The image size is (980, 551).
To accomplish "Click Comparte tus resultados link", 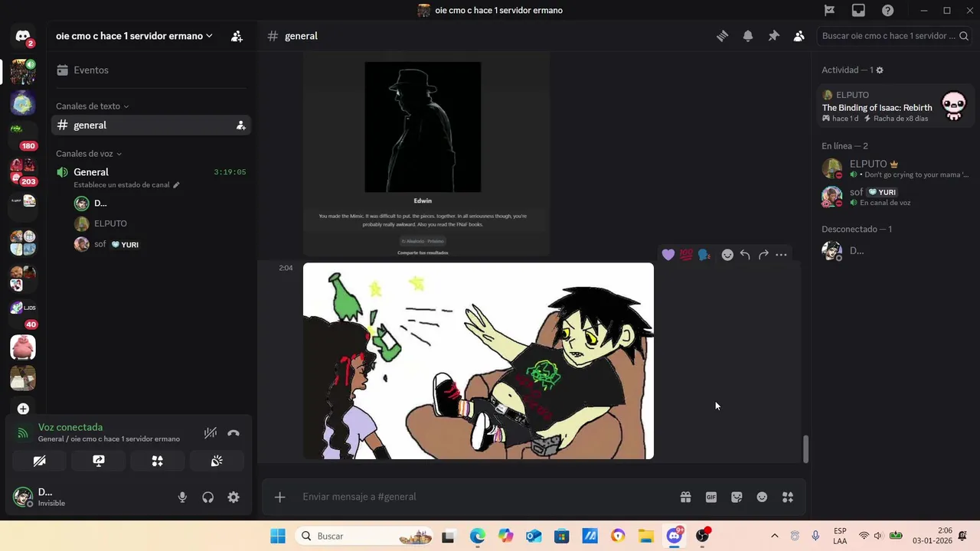I will [x=423, y=252].
